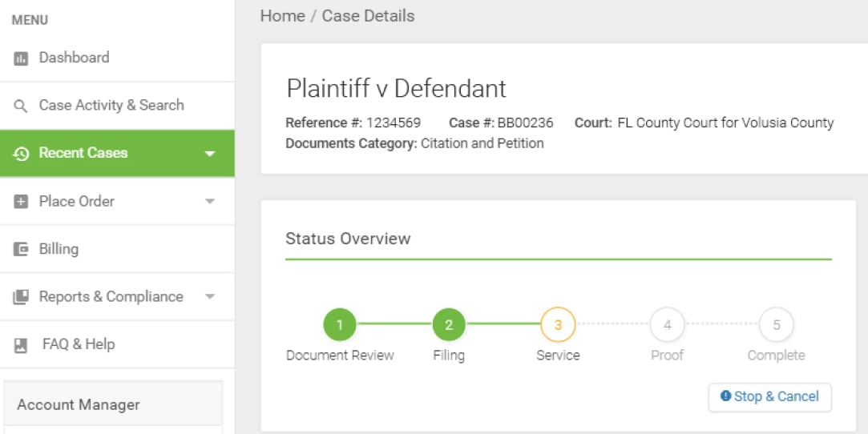Expand the Place Order dropdown arrow
The width and height of the screenshot is (868, 434).
[x=210, y=202]
